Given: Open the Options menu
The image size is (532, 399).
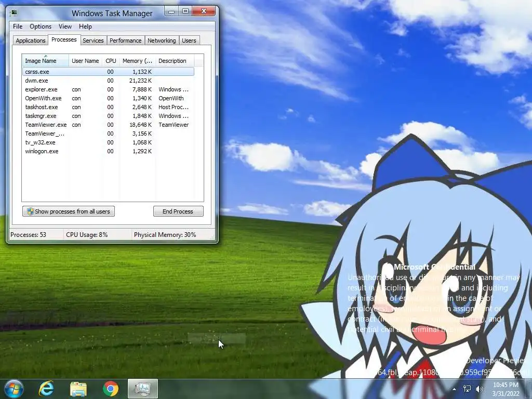Looking at the screenshot, I should [x=41, y=26].
